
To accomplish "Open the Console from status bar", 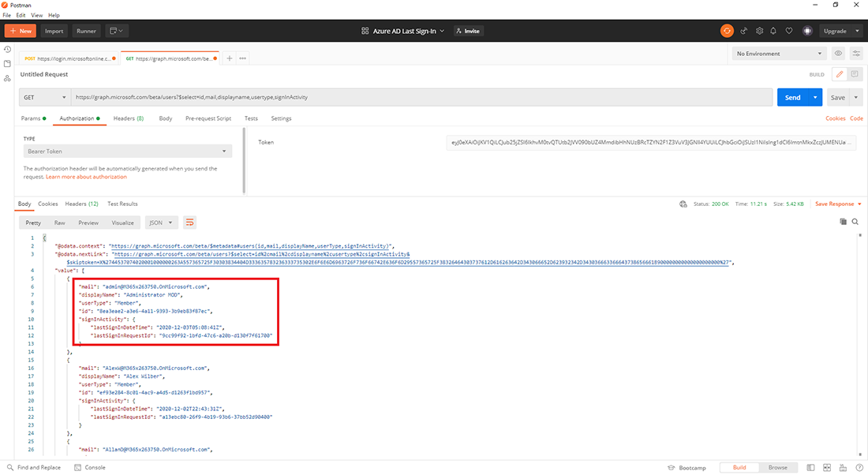I will point(90,467).
